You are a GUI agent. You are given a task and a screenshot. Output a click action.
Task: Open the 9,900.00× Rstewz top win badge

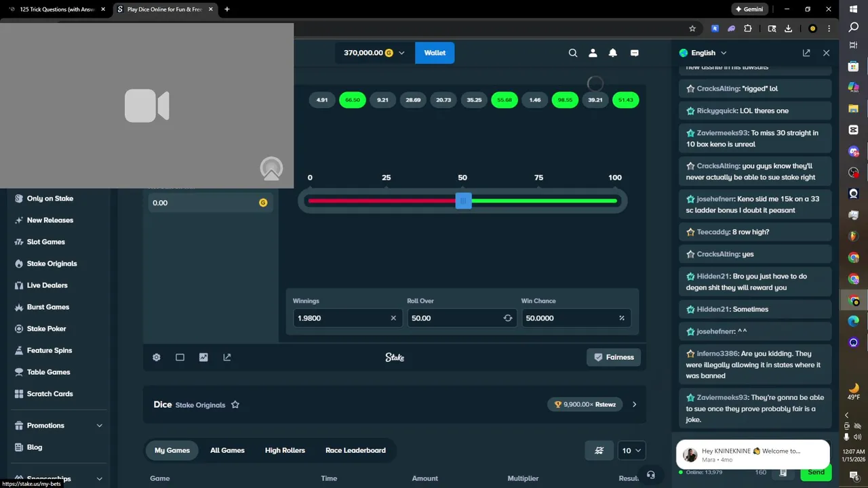pos(586,405)
